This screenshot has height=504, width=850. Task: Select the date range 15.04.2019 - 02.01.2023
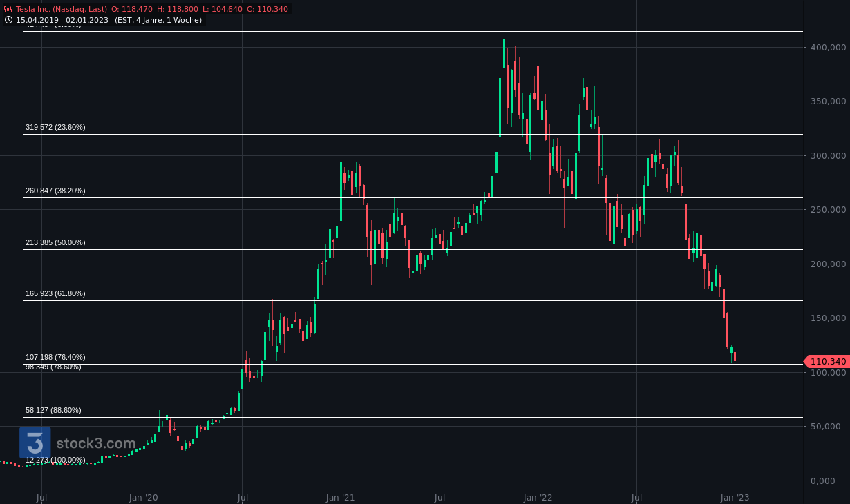[x=62, y=20]
